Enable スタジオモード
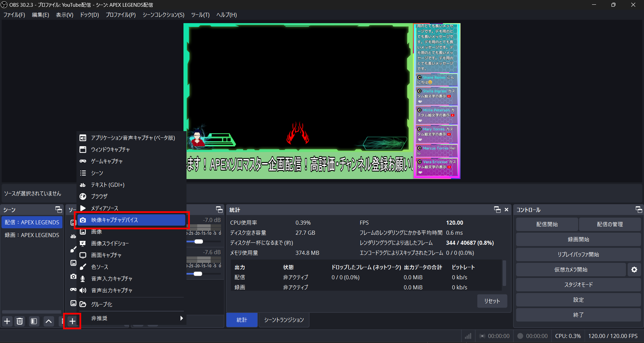Viewport: 644px width, 343px height. coord(578,284)
